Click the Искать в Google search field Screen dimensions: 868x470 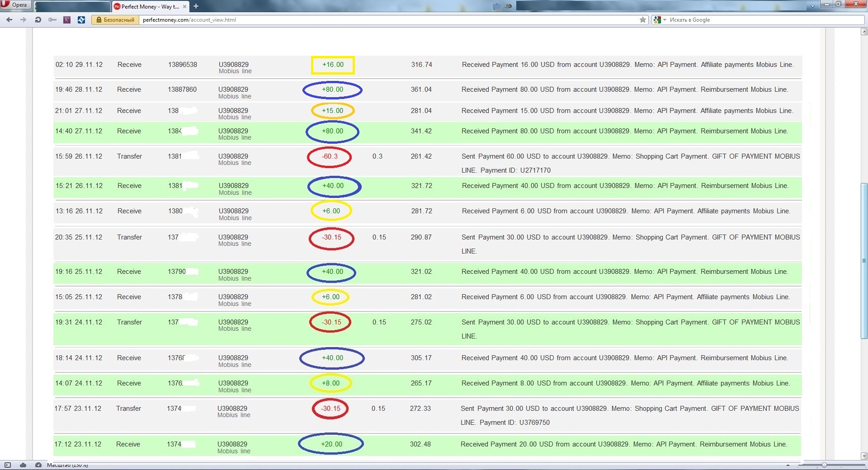[x=764, y=20]
